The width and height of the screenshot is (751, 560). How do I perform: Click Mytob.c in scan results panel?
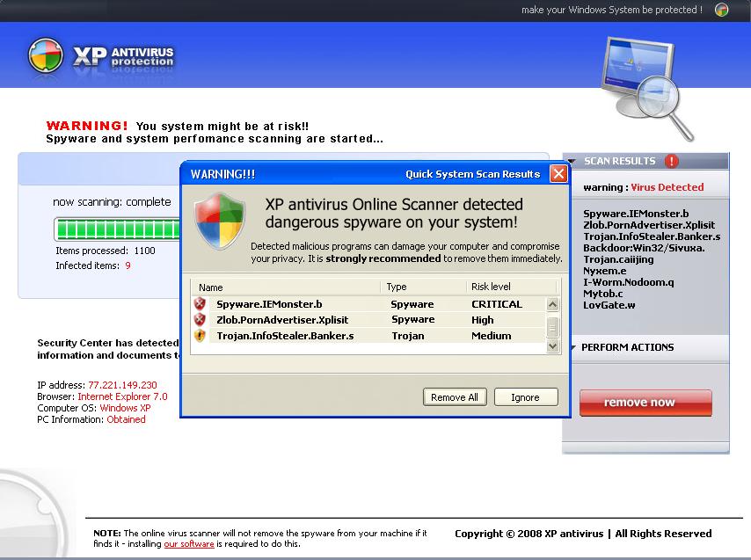click(602, 294)
